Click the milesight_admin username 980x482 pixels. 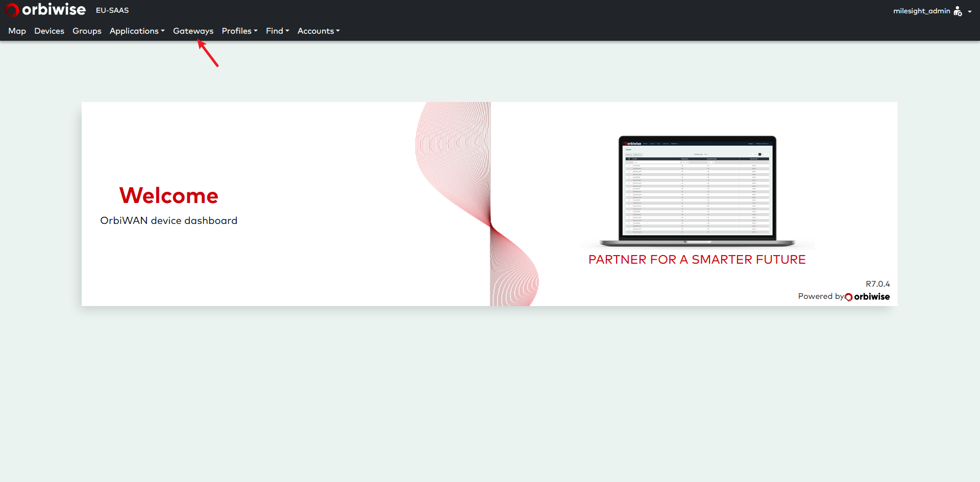pos(921,11)
